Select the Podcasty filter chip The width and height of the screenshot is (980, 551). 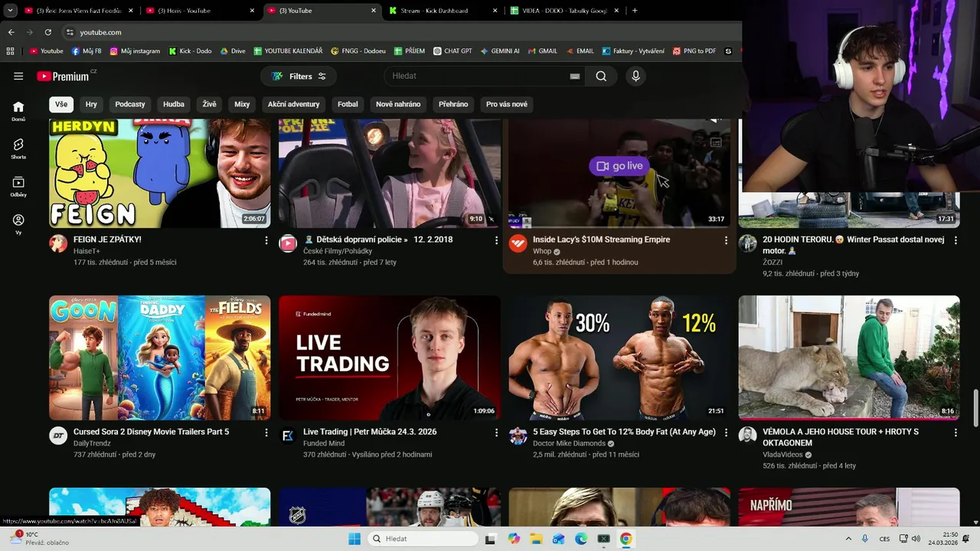tap(130, 104)
